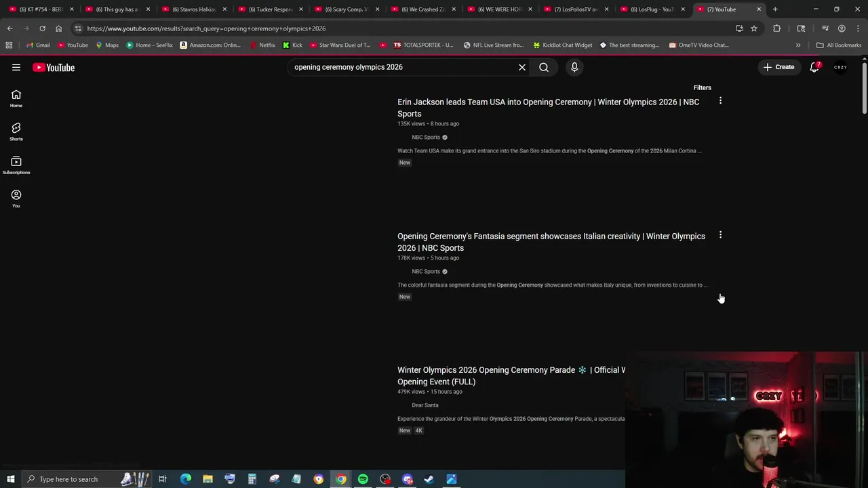Open the YouTube guide hamburger menu
The image size is (868, 488).
[x=16, y=67]
